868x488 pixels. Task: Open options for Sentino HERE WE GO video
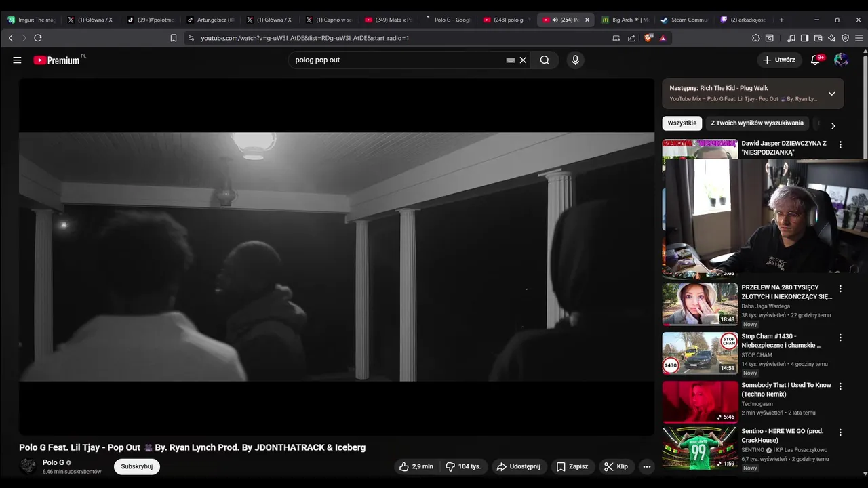(840, 432)
